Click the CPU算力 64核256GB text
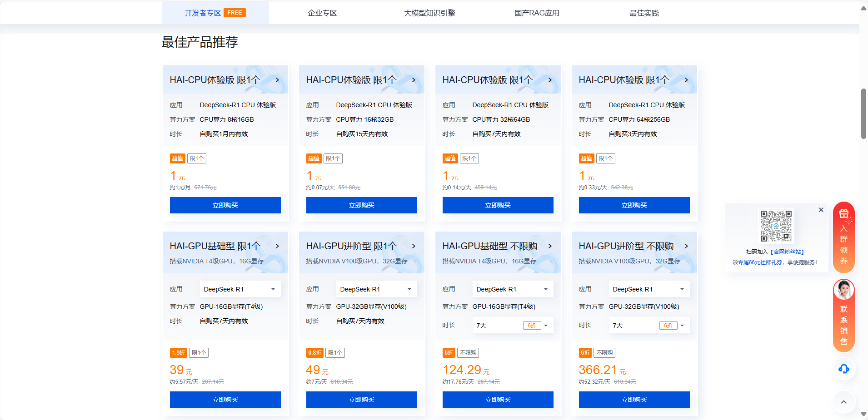868x420 pixels. click(639, 119)
